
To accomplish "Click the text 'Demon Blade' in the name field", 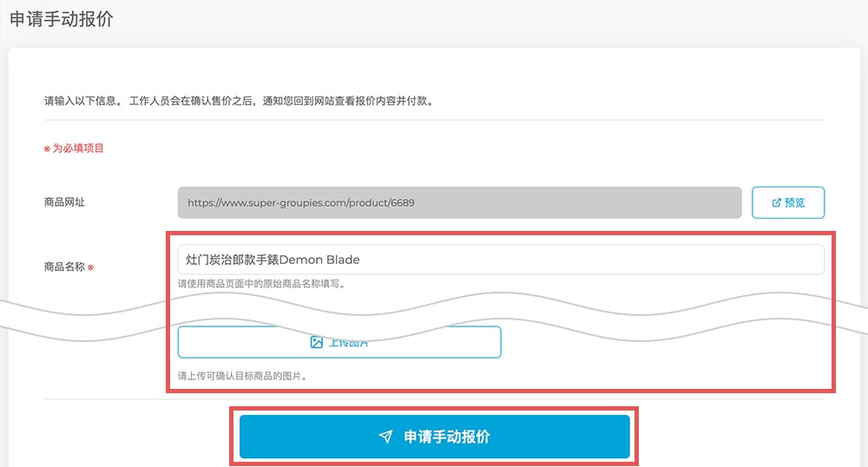I will (319, 260).
